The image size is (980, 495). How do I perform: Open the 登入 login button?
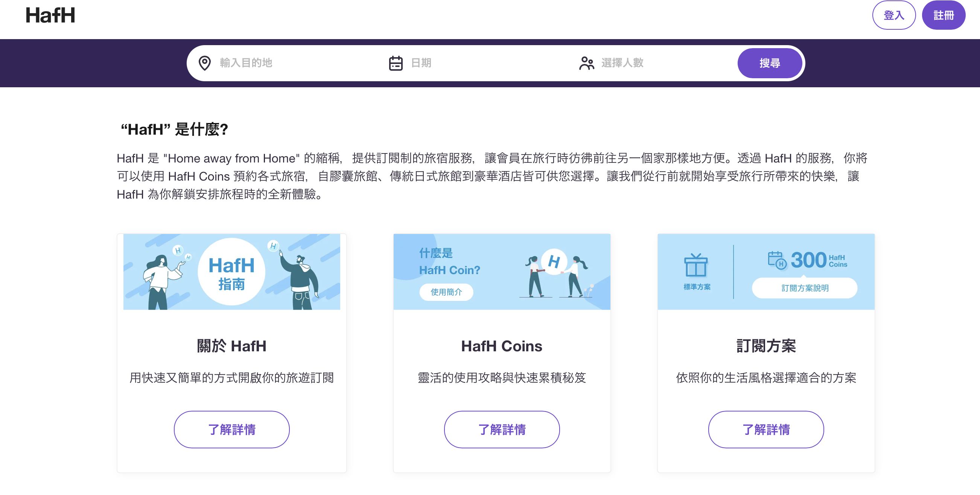[894, 15]
